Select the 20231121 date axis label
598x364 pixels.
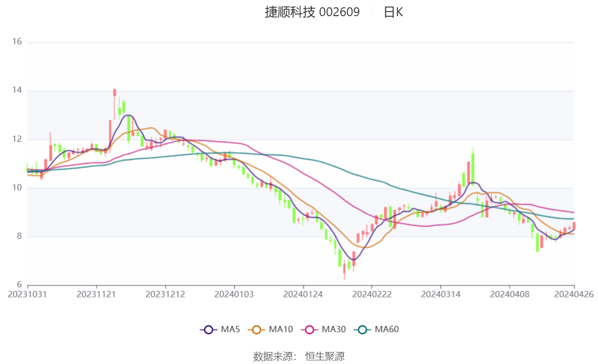pyautogui.click(x=96, y=295)
